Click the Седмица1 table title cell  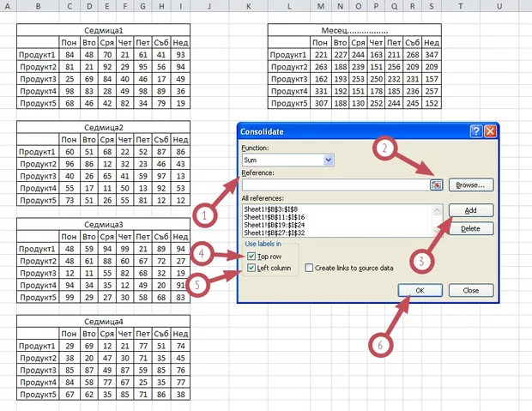(x=103, y=29)
